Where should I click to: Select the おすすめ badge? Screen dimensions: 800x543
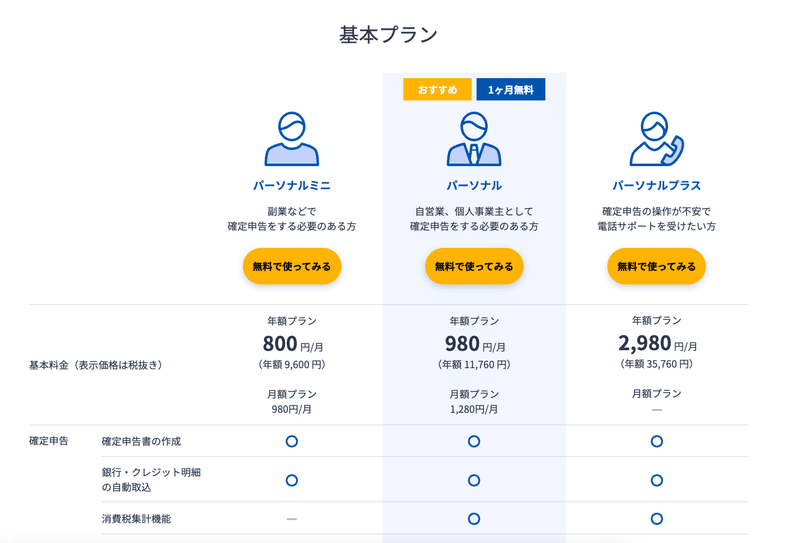point(437,89)
